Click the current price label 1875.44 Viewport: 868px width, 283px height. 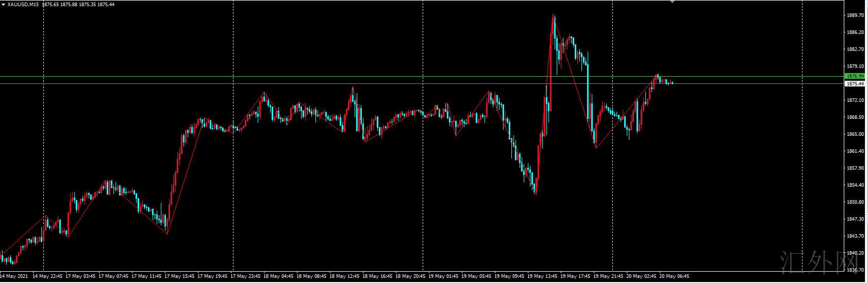coord(855,83)
